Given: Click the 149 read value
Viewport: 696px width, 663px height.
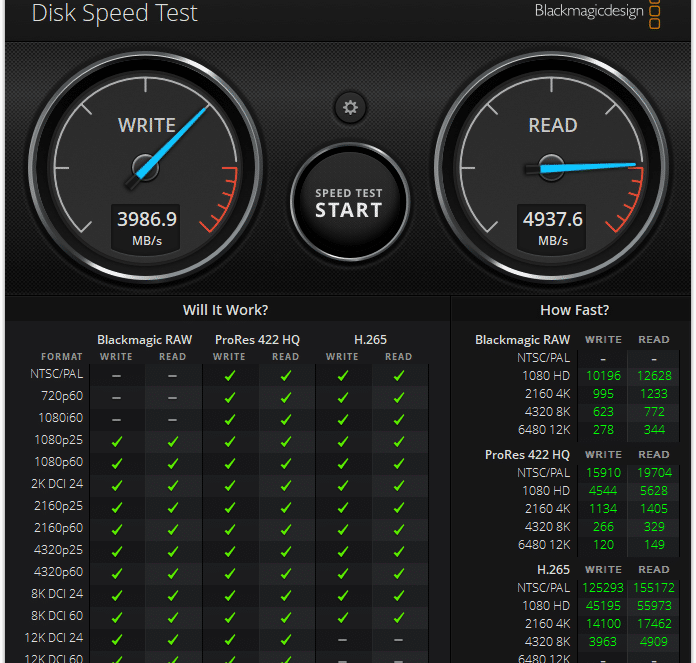Looking at the screenshot, I should pos(654,545).
